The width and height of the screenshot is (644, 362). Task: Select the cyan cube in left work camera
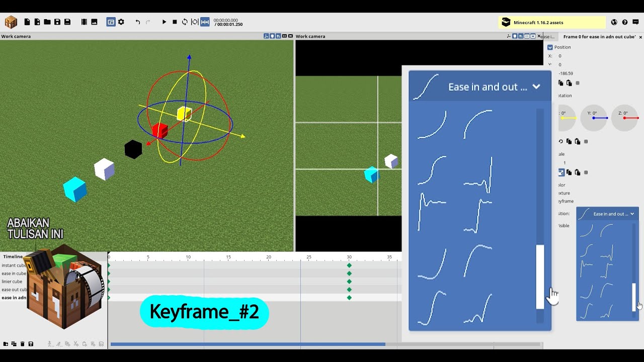pyautogui.click(x=75, y=189)
